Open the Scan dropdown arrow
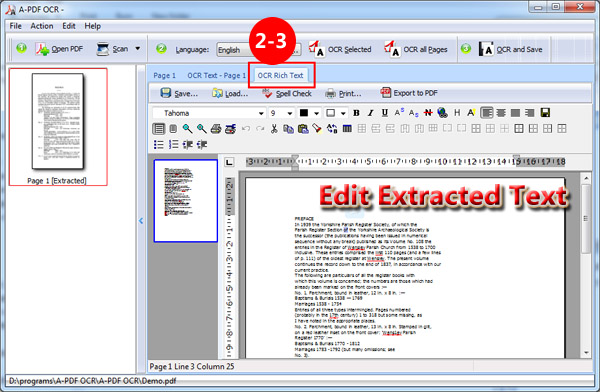This screenshot has width=600, height=392. tap(138, 49)
